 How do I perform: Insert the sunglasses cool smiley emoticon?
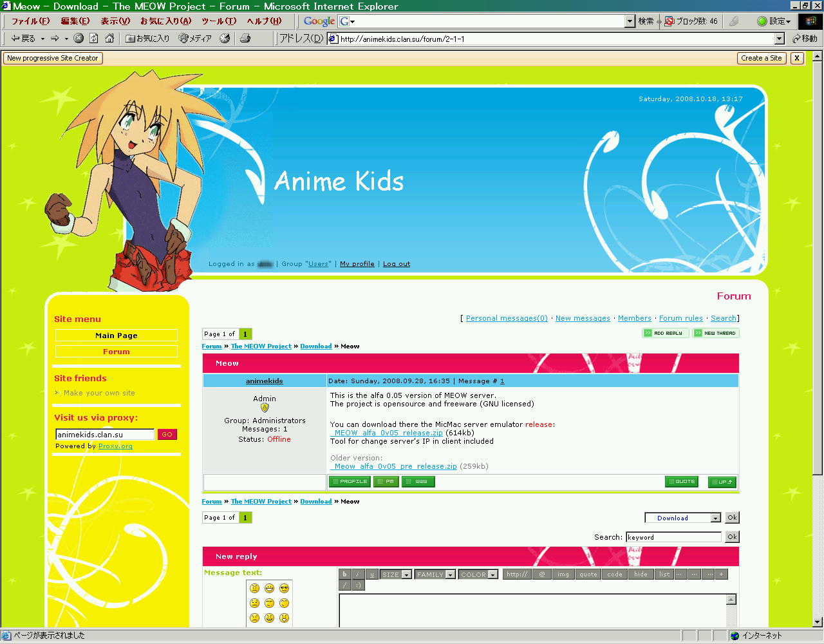coord(284,589)
